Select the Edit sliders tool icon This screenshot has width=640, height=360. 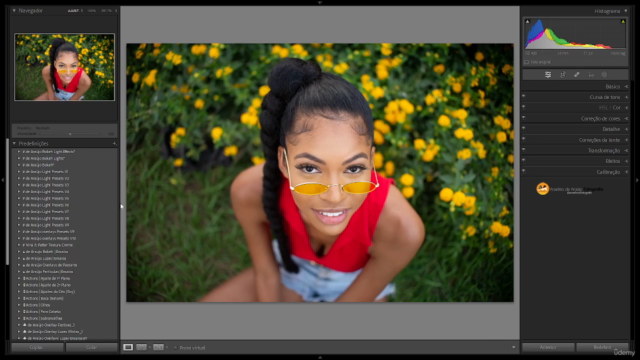(548, 75)
